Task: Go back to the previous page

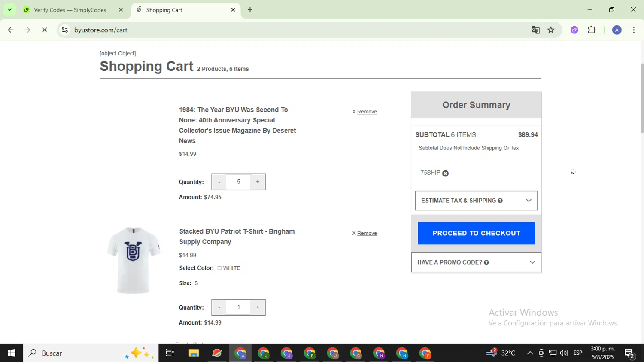Action: [x=11, y=30]
